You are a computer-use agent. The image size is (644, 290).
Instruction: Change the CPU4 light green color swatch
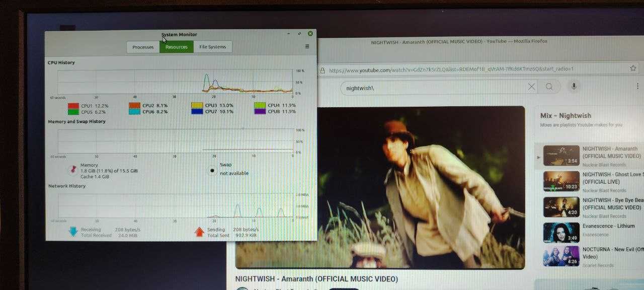(260, 106)
